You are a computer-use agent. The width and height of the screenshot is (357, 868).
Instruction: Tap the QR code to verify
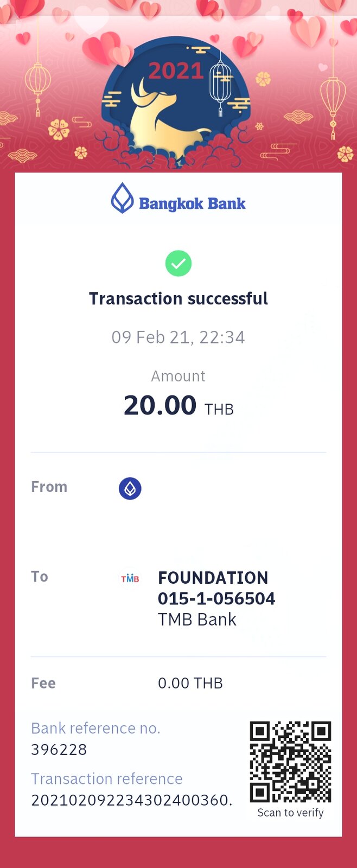coord(290,761)
